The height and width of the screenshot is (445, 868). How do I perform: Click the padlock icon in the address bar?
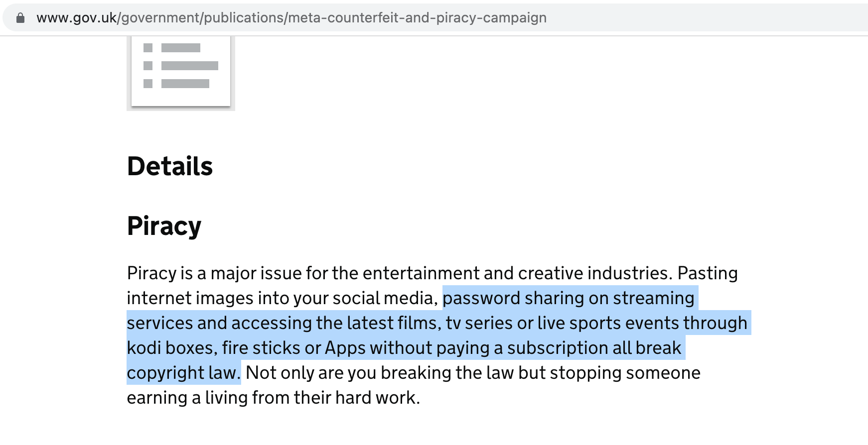(20, 18)
